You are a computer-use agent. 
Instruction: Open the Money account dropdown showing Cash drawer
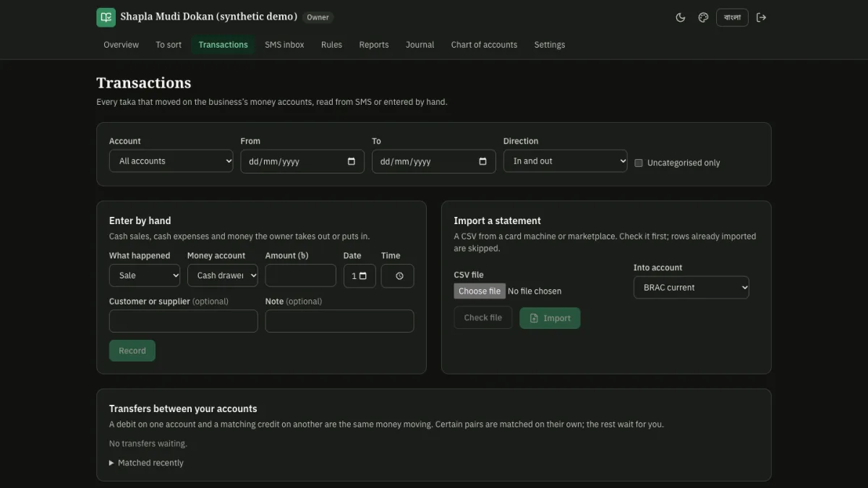pos(223,275)
